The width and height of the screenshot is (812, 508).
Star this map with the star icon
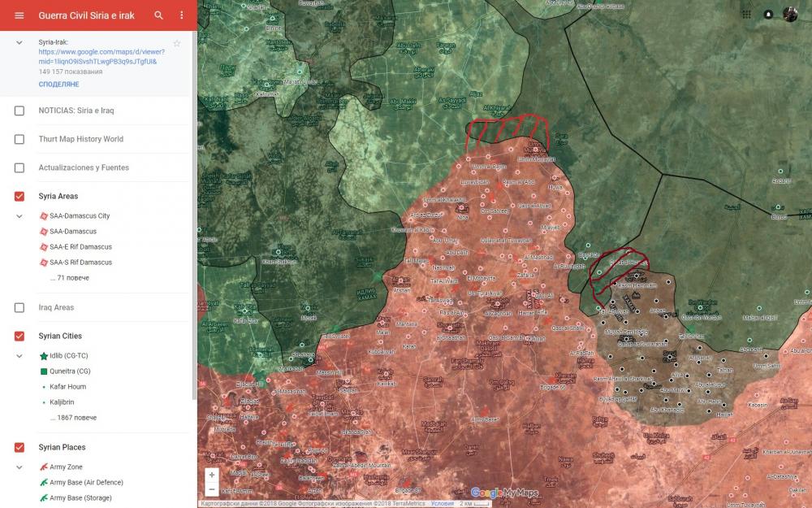click(x=177, y=43)
